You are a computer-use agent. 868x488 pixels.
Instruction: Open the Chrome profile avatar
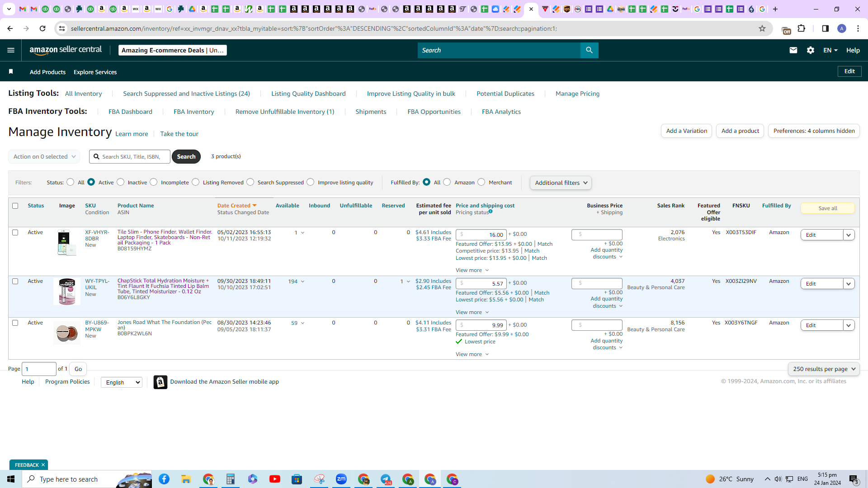click(842, 28)
